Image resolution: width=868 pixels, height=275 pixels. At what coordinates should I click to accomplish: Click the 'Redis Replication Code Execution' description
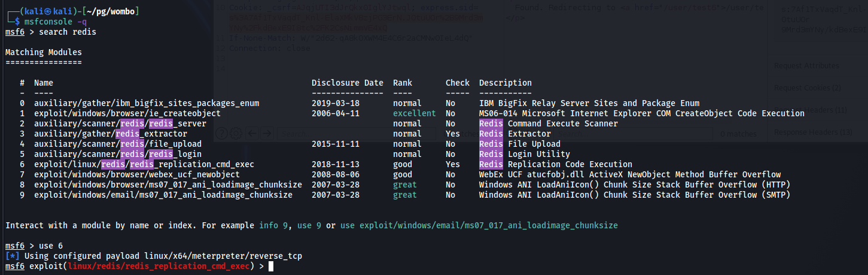coord(556,164)
